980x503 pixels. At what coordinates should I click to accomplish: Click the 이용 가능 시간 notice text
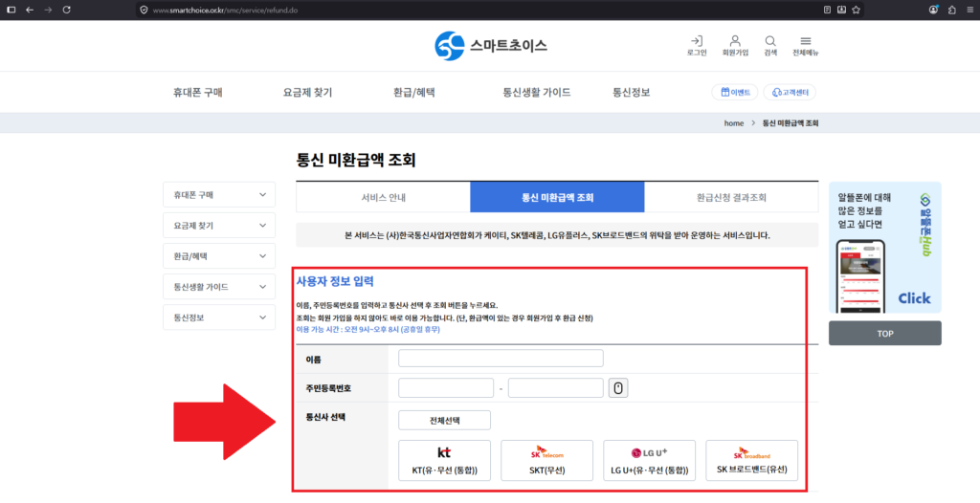[368, 329]
